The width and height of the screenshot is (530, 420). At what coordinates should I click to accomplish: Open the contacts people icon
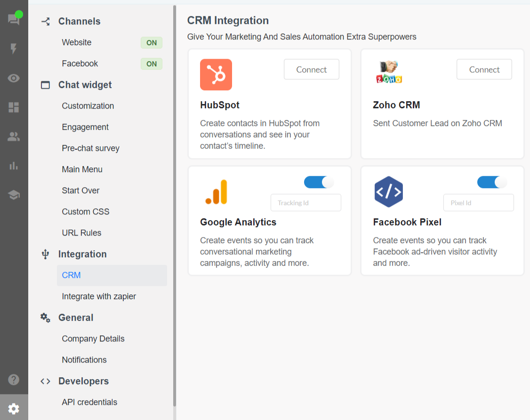point(14,136)
